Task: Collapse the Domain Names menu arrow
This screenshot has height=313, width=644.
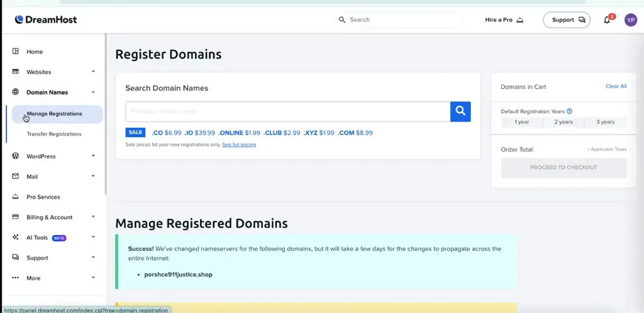Action: click(93, 92)
